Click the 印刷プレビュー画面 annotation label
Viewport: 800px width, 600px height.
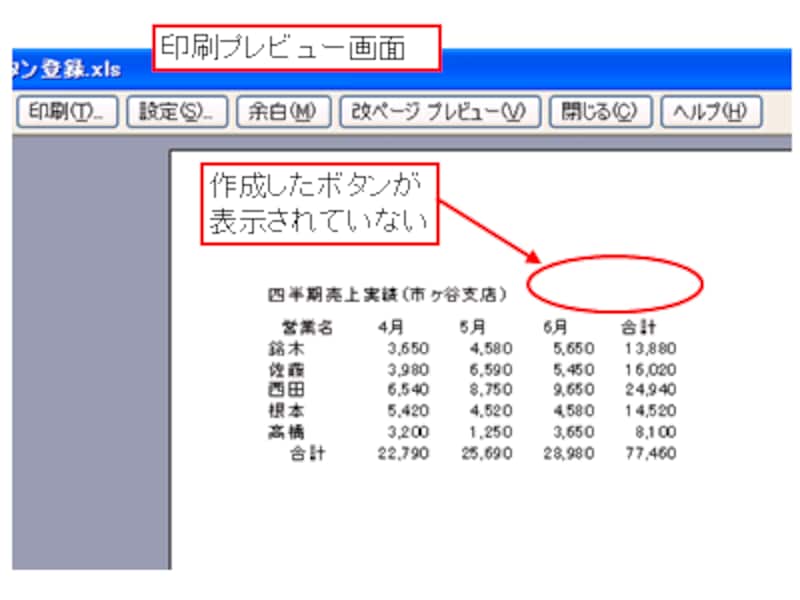pyautogui.click(x=295, y=49)
